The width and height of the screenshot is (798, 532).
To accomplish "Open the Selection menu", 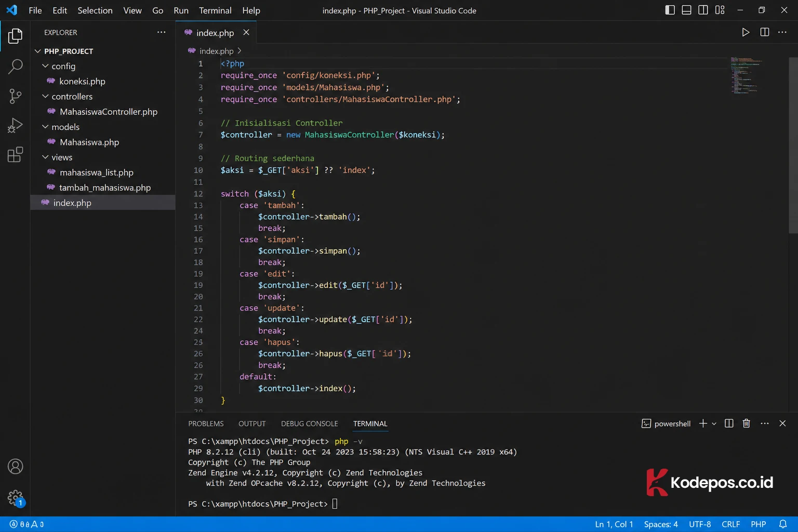I will pyautogui.click(x=95, y=10).
